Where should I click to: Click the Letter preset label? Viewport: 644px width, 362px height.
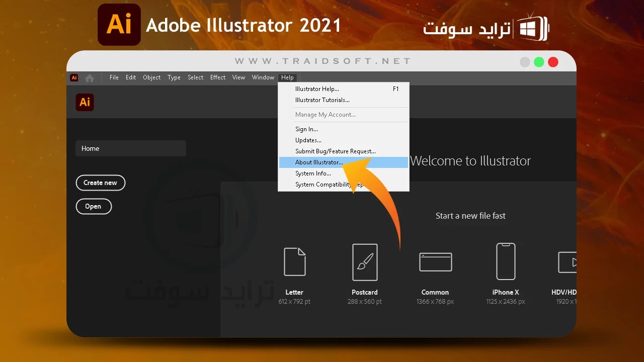pyautogui.click(x=294, y=292)
